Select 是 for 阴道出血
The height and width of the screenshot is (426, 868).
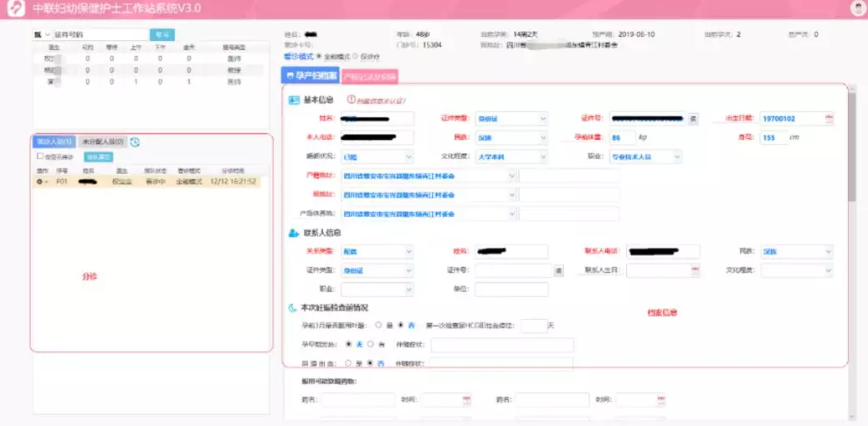[x=348, y=363]
